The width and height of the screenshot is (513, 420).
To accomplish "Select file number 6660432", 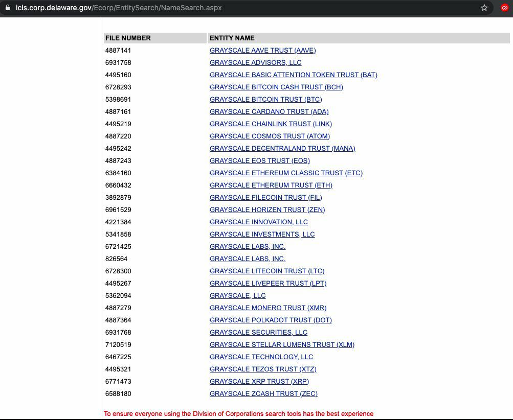I will (118, 185).
